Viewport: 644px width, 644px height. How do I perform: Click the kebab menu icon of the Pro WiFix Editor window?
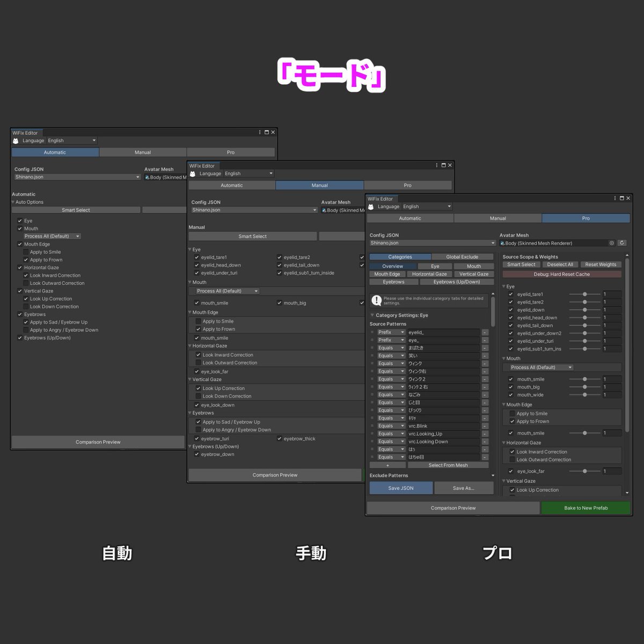(615, 198)
